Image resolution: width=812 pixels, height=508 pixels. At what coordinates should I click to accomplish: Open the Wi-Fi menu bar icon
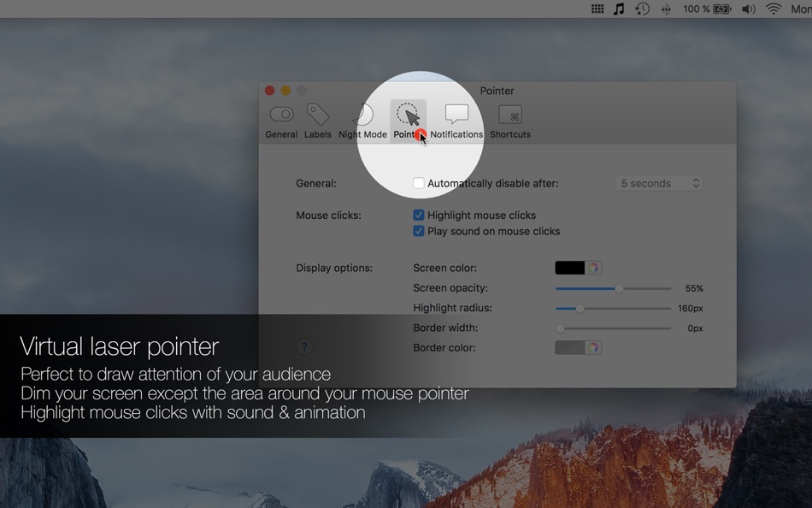774,9
